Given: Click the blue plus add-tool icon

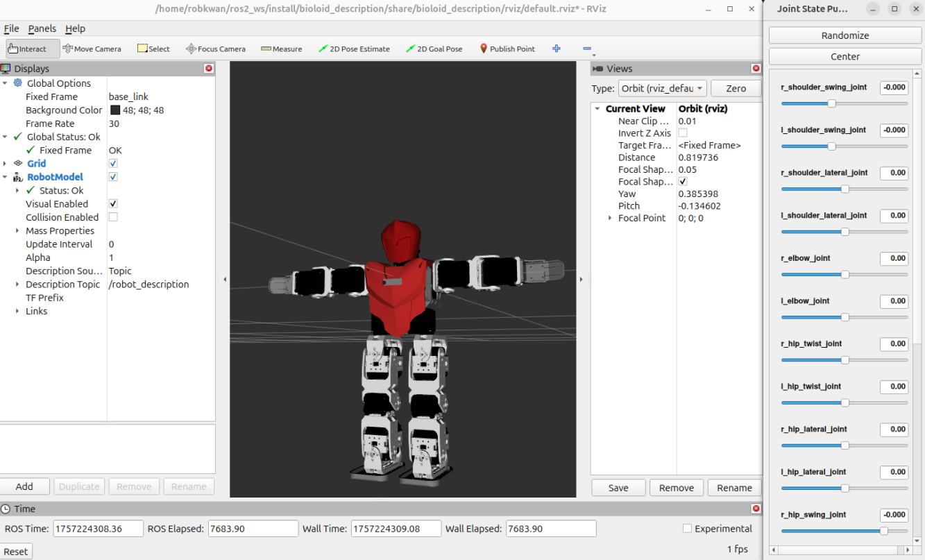Looking at the screenshot, I should coord(557,49).
